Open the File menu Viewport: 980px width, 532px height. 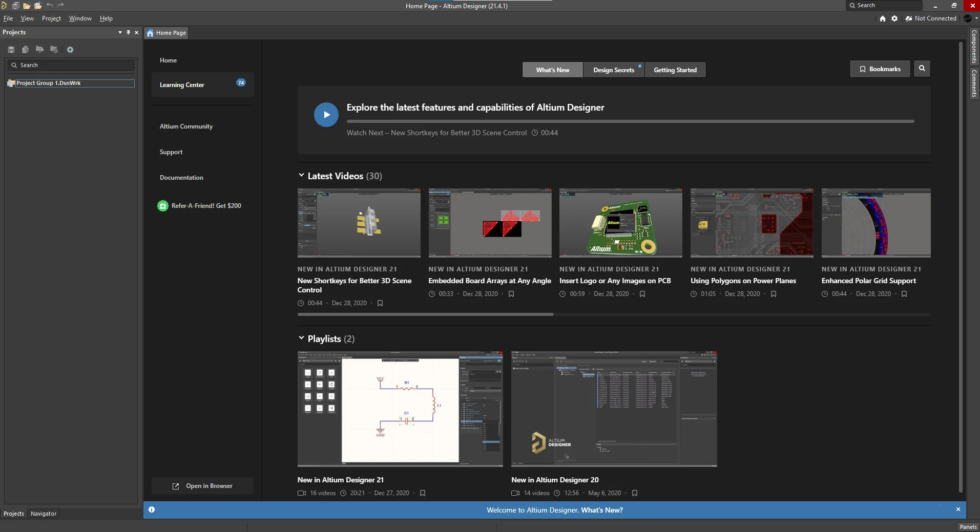pos(8,18)
